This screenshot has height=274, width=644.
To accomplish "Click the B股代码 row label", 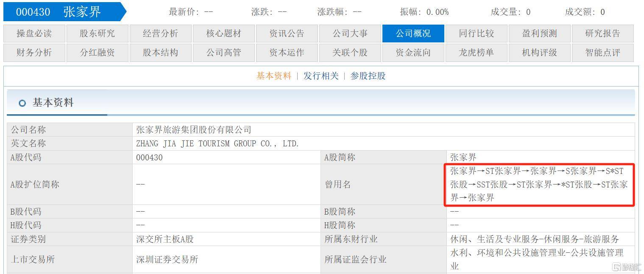I will 26,212.
